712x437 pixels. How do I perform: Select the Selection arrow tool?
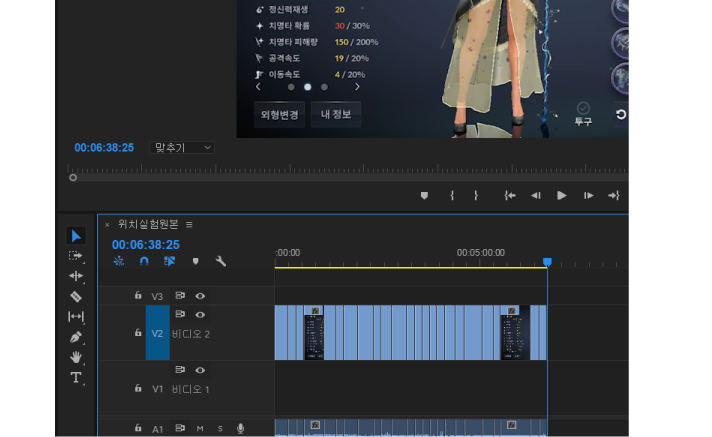[76, 236]
